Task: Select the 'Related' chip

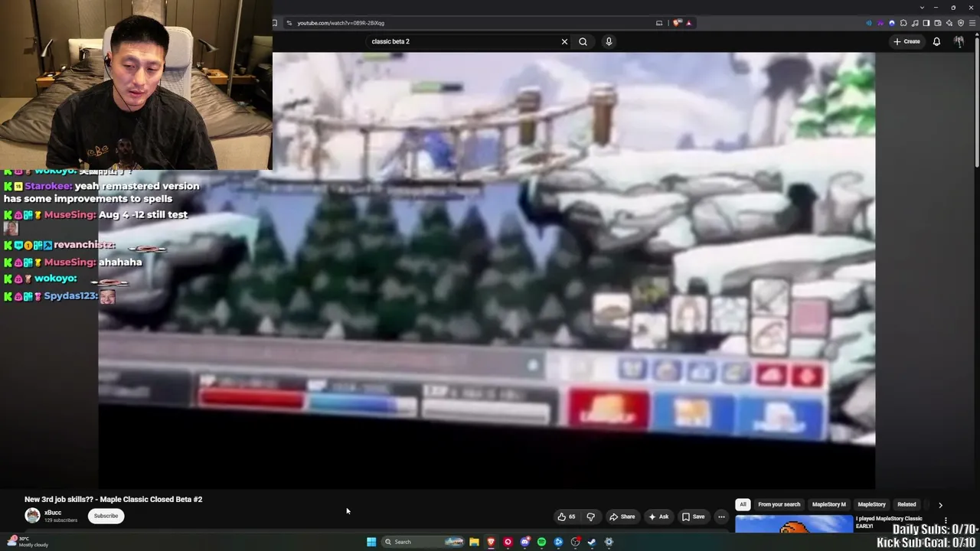Action: 906,504
